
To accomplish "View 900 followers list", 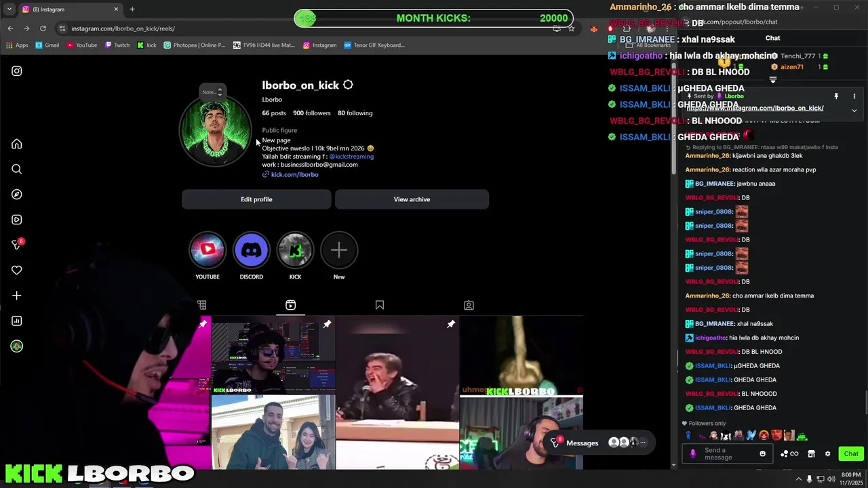I will click(x=312, y=113).
